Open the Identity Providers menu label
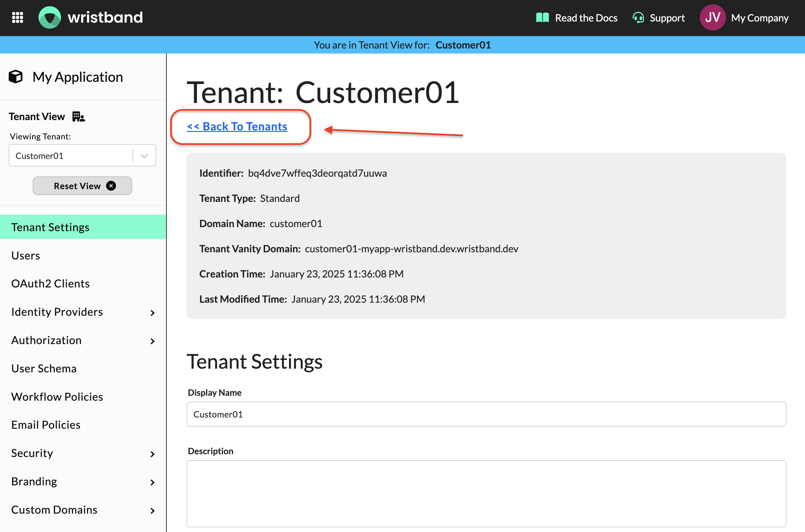805x532 pixels. (x=57, y=312)
